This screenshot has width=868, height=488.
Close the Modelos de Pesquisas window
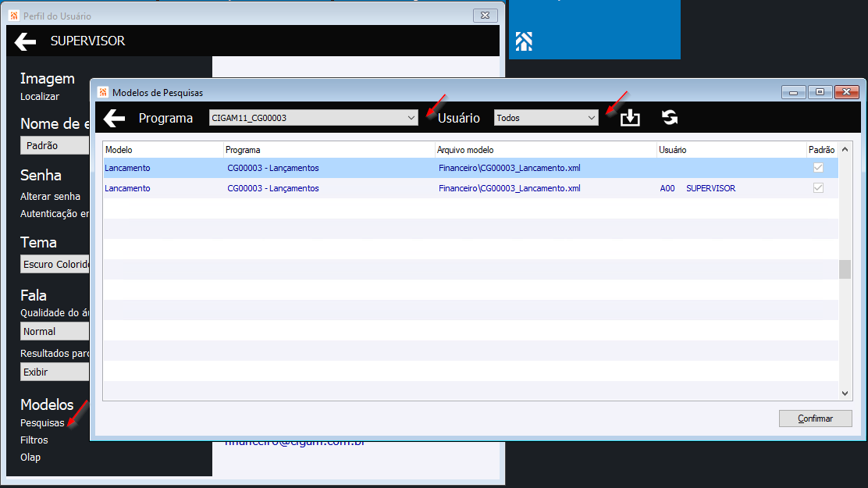point(846,92)
